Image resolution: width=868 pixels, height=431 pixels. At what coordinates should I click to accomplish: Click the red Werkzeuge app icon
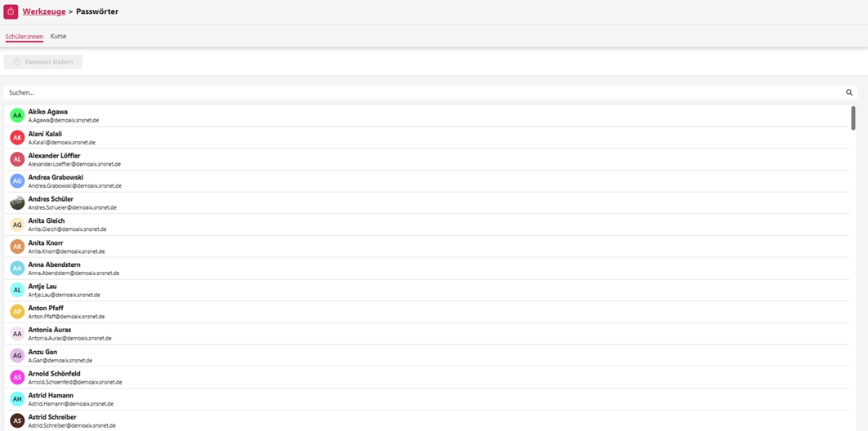pos(11,11)
